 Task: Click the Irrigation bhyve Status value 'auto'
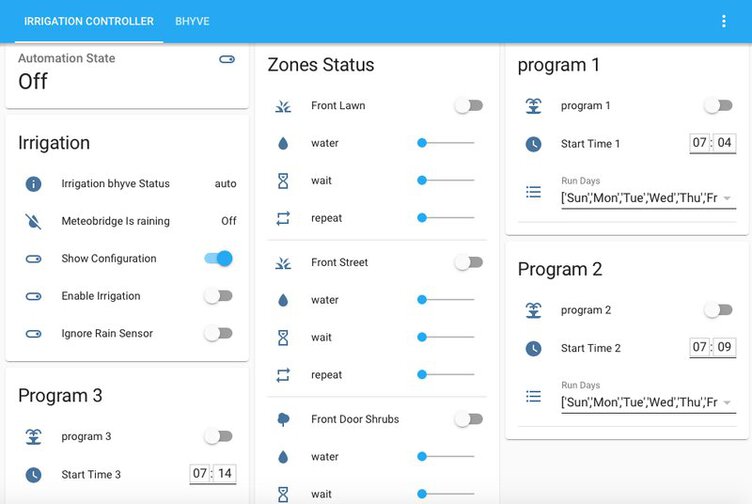pos(225,184)
